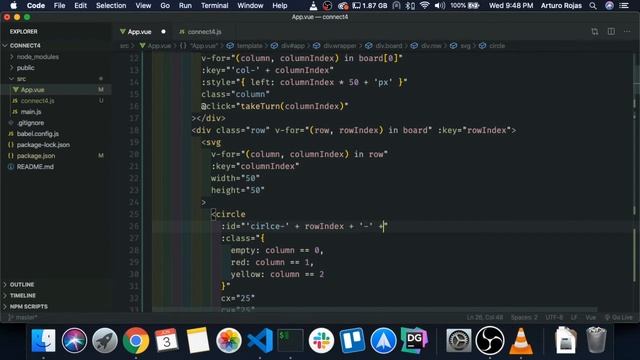Click the Vue language mode indicator
The height and width of the screenshot is (360, 640).
[591, 317]
